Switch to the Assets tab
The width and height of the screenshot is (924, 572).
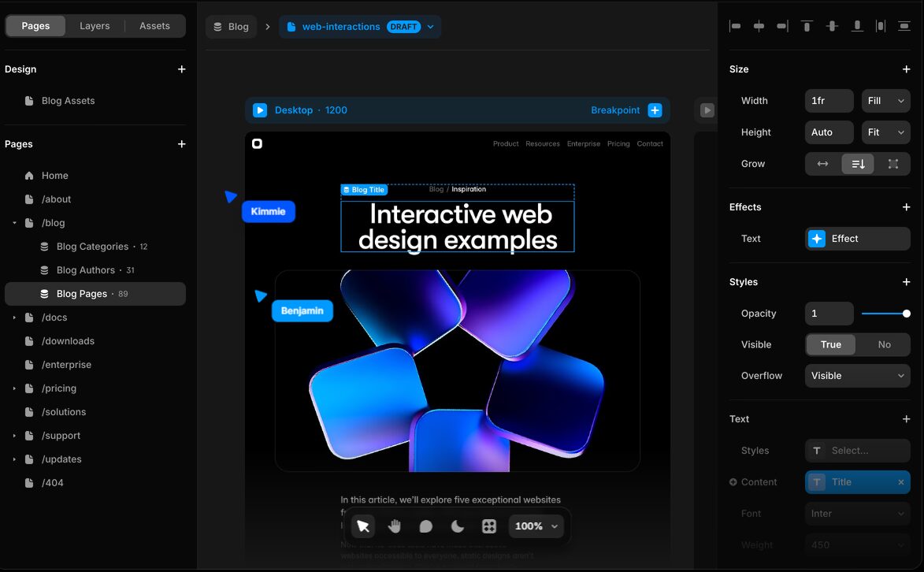(x=154, y=26)
